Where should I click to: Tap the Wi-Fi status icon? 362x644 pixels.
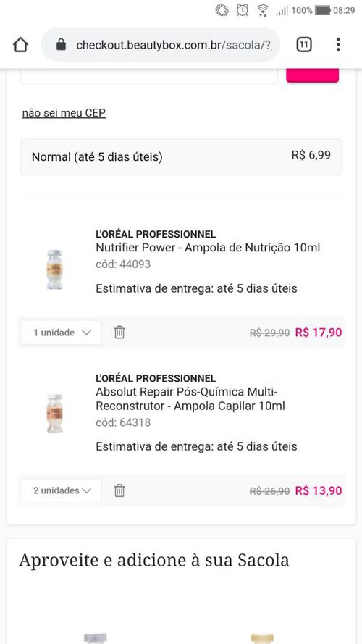point(263,10)
